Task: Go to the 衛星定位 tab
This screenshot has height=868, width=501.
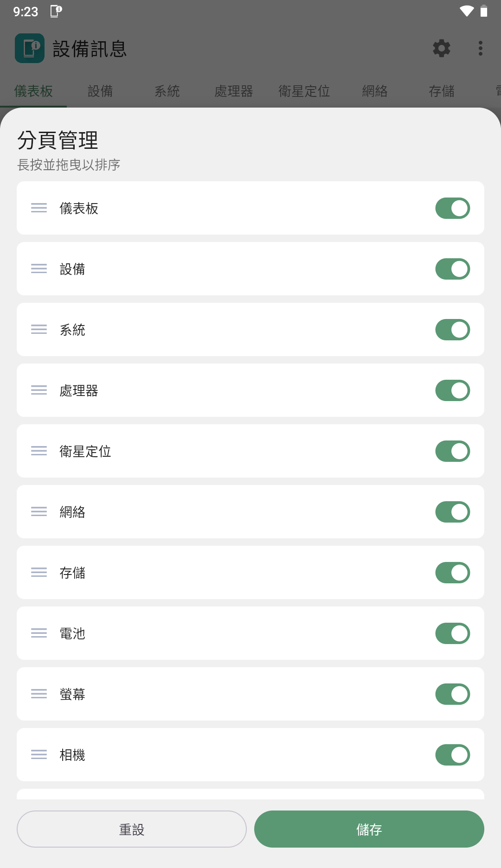Action: click(x=304, y=91)
